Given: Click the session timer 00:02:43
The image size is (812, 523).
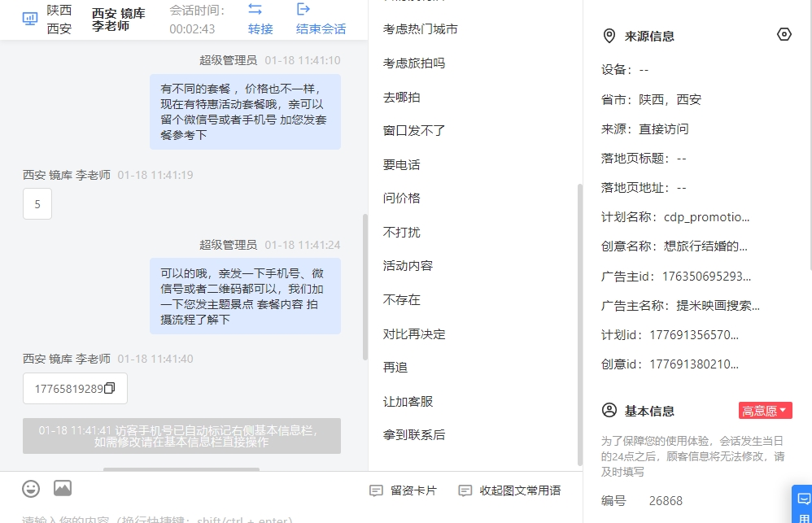Looking at the screenshot, I should (192, 29).
